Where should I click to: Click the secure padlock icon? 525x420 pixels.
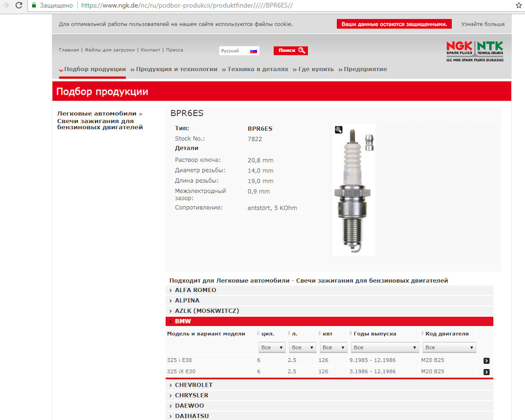point(34,5)
